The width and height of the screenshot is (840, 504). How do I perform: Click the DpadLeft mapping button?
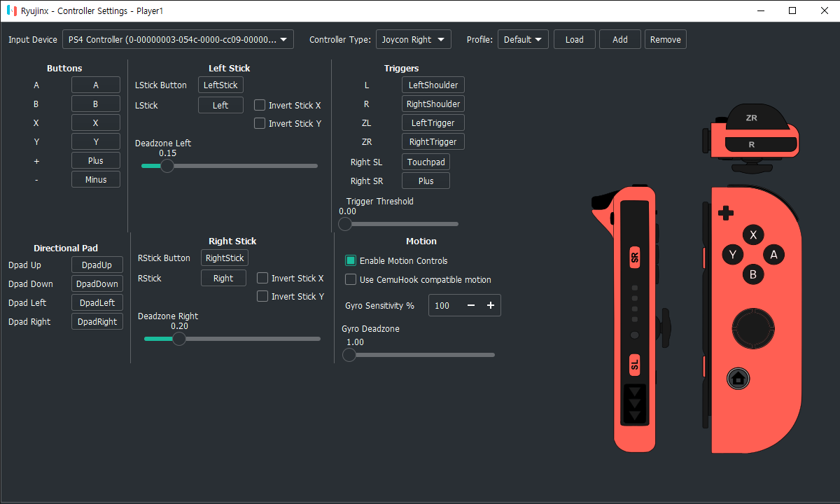(97, 302)
